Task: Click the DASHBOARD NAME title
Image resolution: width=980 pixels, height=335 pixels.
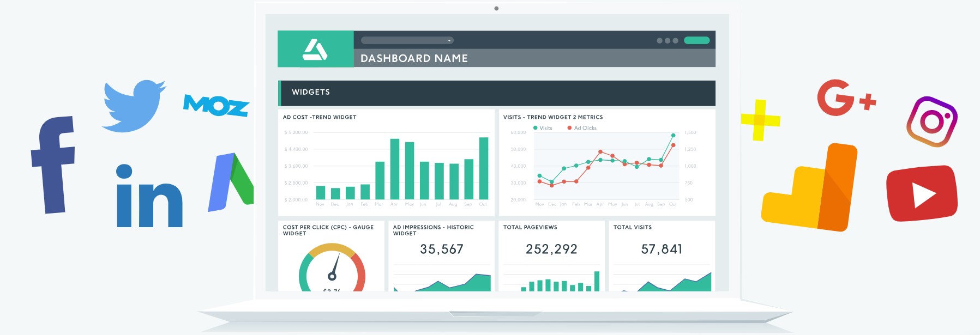Action: click(414, 58)
